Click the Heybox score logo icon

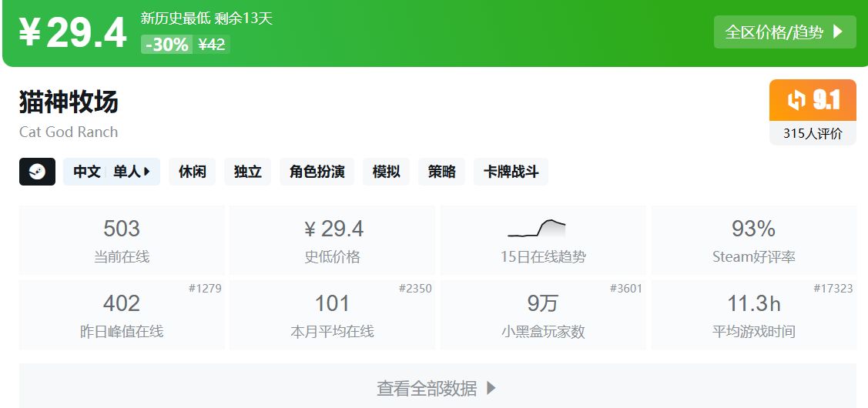pos(796,100)
